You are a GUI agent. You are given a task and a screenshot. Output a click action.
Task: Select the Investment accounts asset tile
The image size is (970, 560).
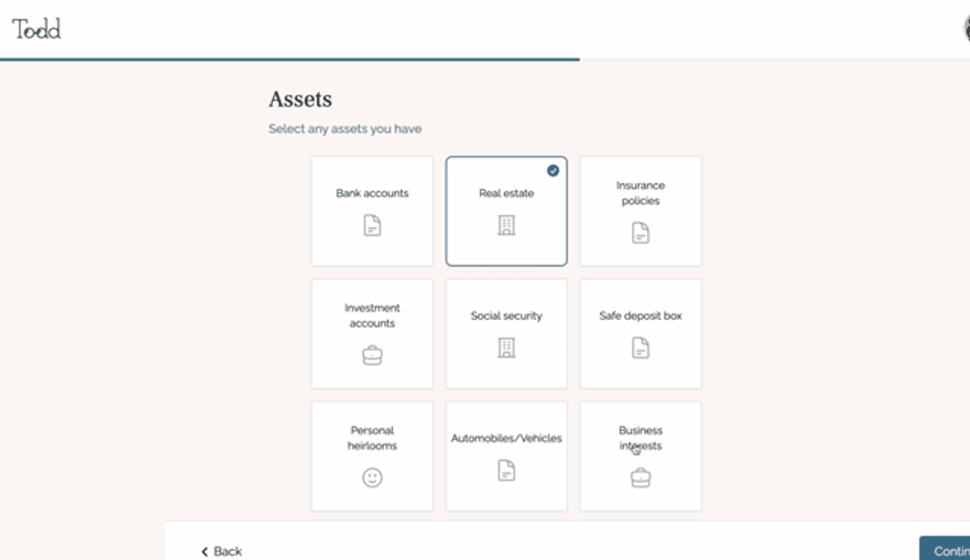click(x=372, y=333)
